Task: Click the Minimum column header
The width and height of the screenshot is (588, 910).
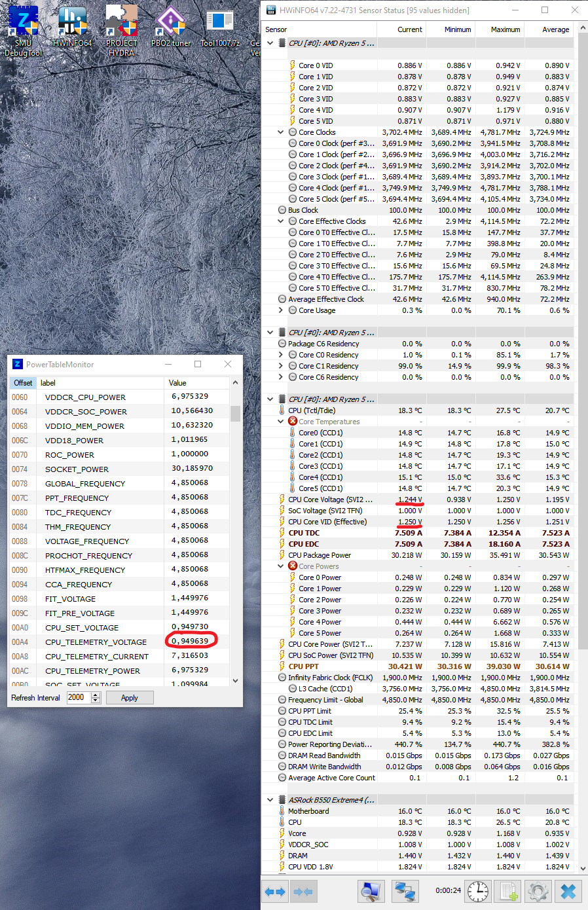Action: click(450, 29)
